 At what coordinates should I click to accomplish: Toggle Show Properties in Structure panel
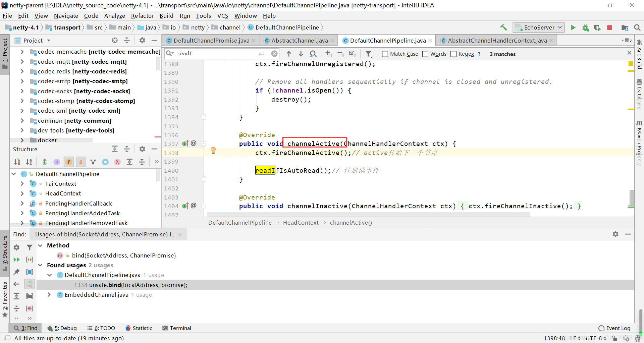(57, 162)
